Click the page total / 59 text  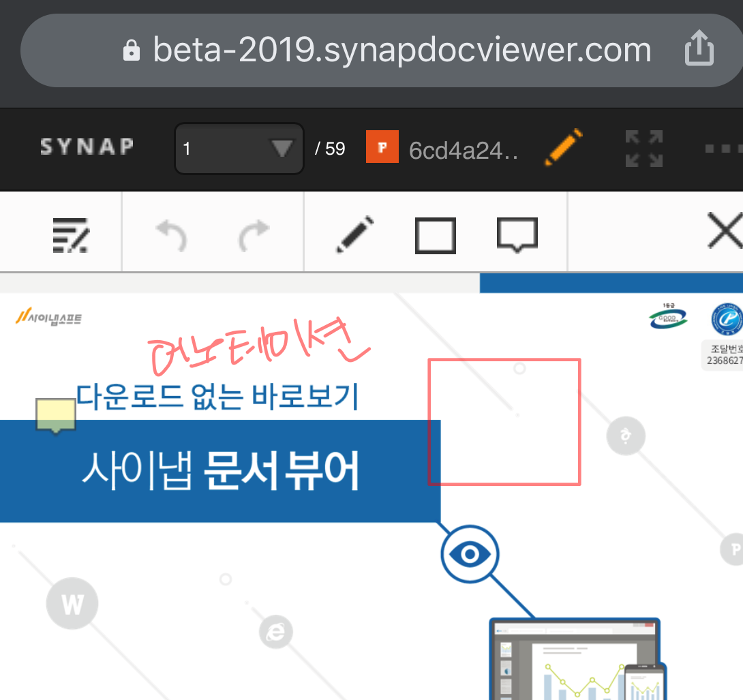(331, 149)
